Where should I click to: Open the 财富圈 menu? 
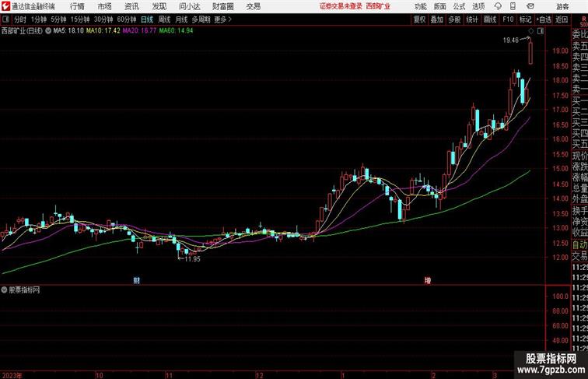(223, 6)
